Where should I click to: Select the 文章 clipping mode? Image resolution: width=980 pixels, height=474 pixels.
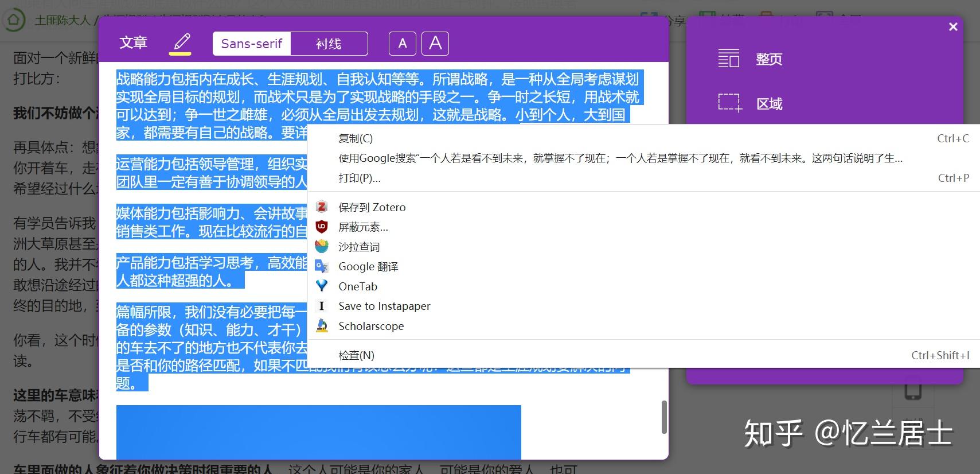pyautogui.click(x=133, y=42)
